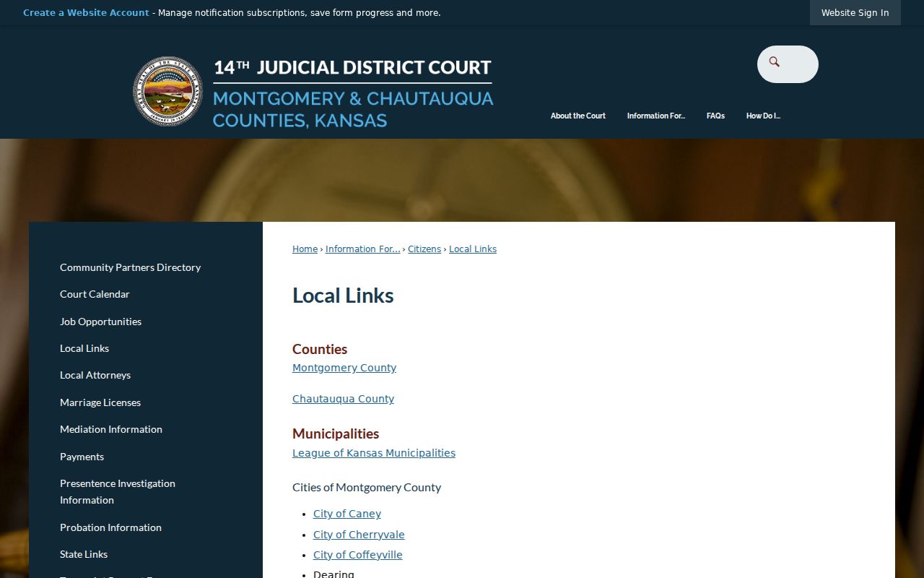Click the Website Sign In button

tap(855, 13)
